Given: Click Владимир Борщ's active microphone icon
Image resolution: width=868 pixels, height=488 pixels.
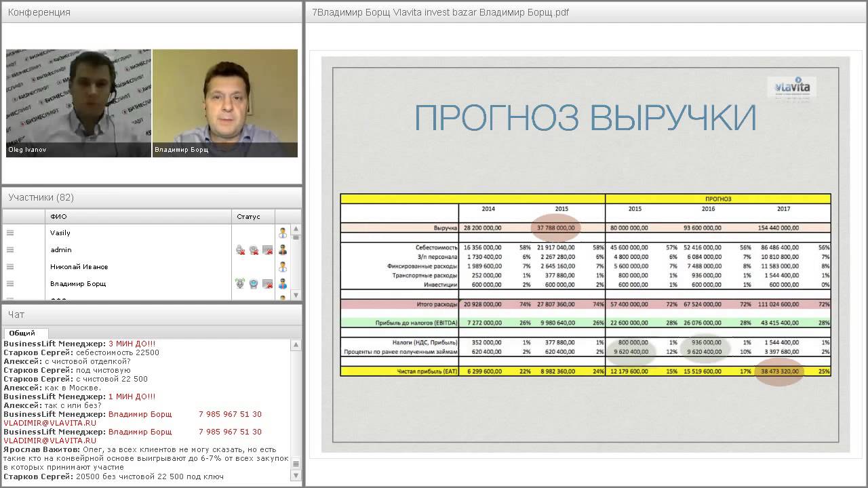Looking at the screenshot, I should (x=240, y=284).
